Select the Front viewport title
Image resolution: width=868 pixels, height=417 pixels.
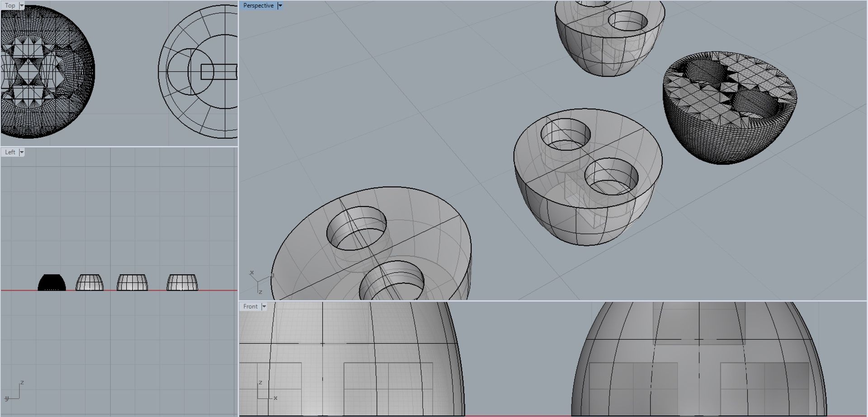250,307
